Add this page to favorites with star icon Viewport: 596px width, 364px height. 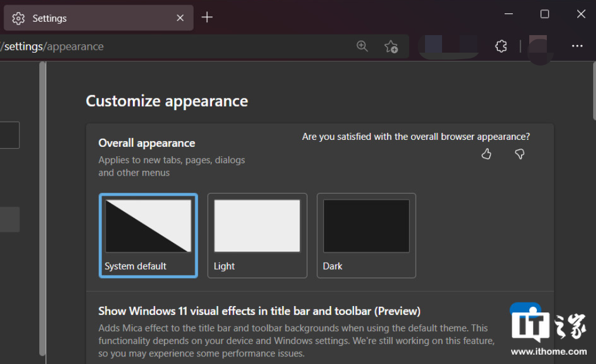pyautogui.click(x=391, y=47)
